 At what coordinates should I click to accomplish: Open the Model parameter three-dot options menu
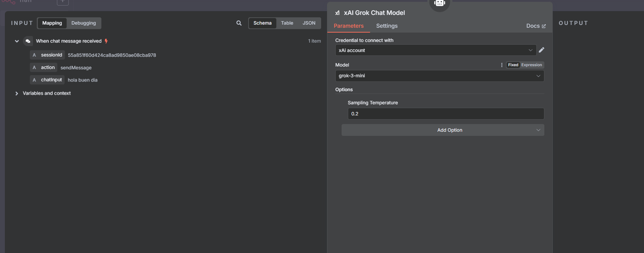coord(502,65)
